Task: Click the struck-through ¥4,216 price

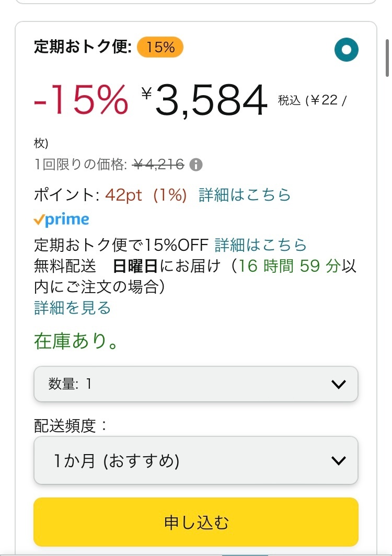Action: [x=158, y=165]
